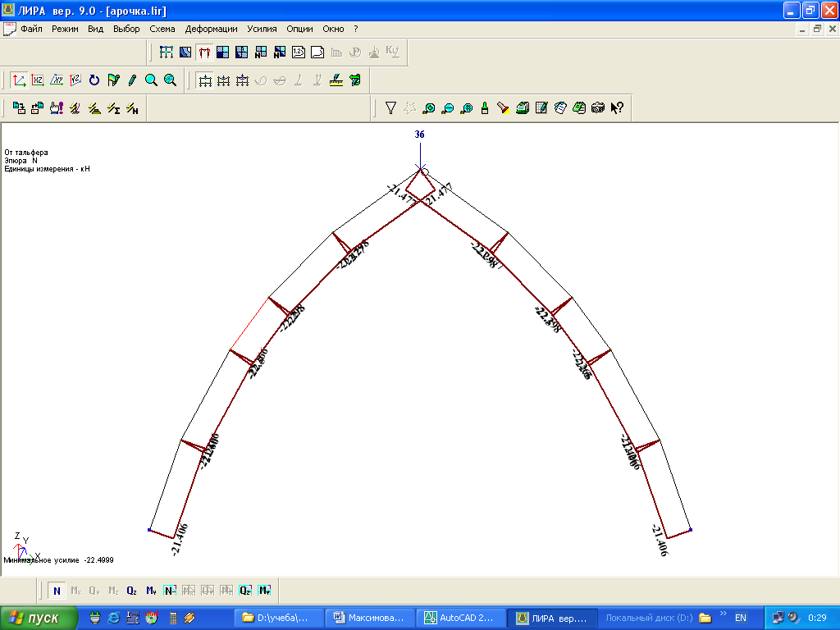Open the Файл menu
Image resolution: width=840 pixels, height=630 pixels.
(x=31, y=29)
